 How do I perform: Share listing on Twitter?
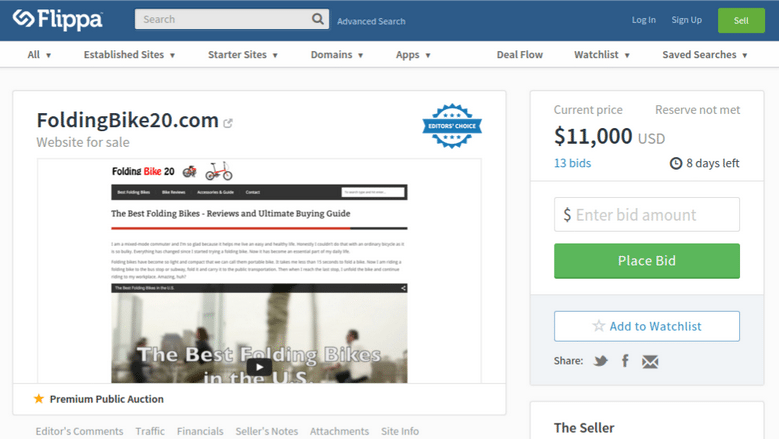(x=601, y=361)
